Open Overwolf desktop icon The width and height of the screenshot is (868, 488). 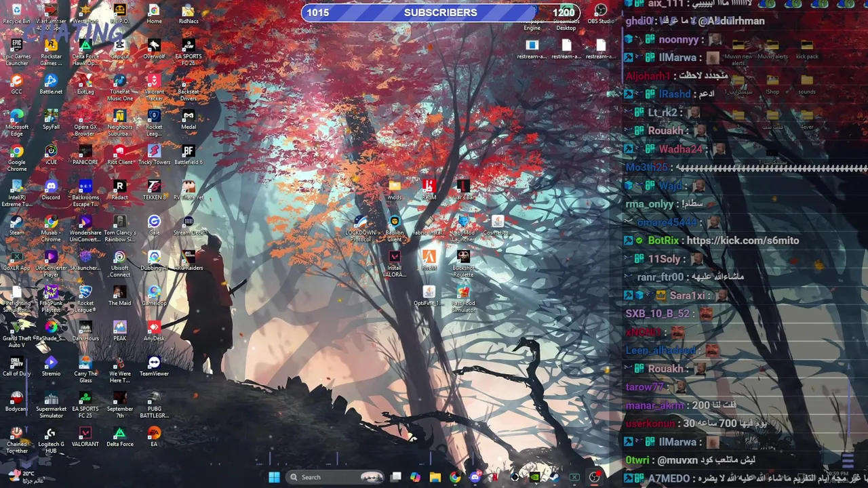tap(154, 49)
